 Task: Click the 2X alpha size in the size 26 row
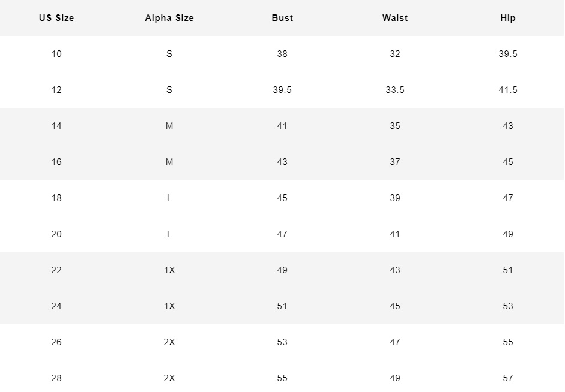pos(169,342)
